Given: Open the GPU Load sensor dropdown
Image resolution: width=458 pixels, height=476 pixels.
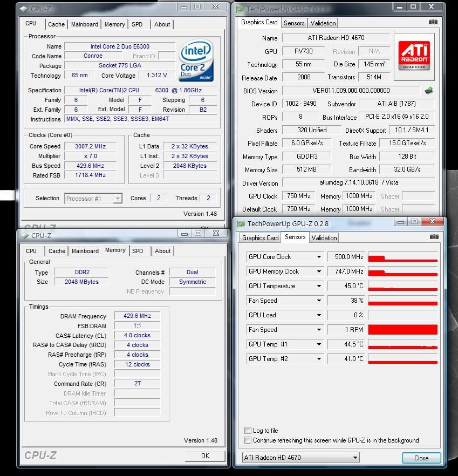Looking at the screenshot, I should tap(319, 315).
